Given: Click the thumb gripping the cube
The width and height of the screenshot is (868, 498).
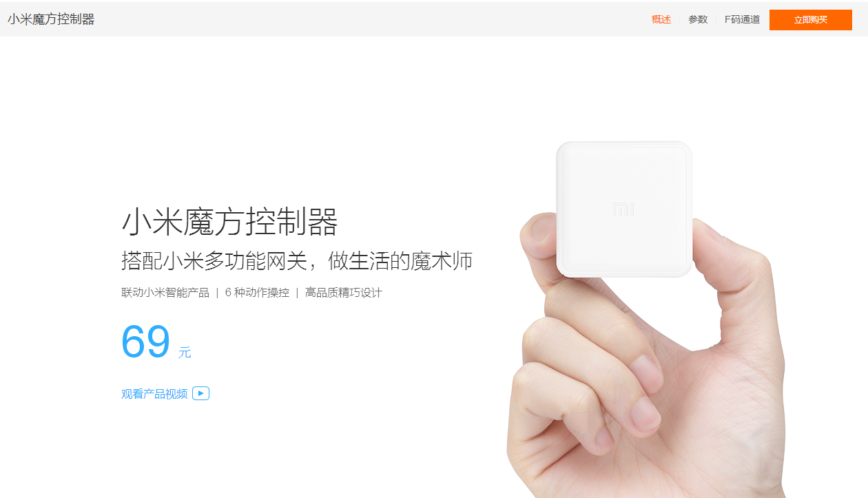Looking at the screenshot, I should click(x=539, y=246).
